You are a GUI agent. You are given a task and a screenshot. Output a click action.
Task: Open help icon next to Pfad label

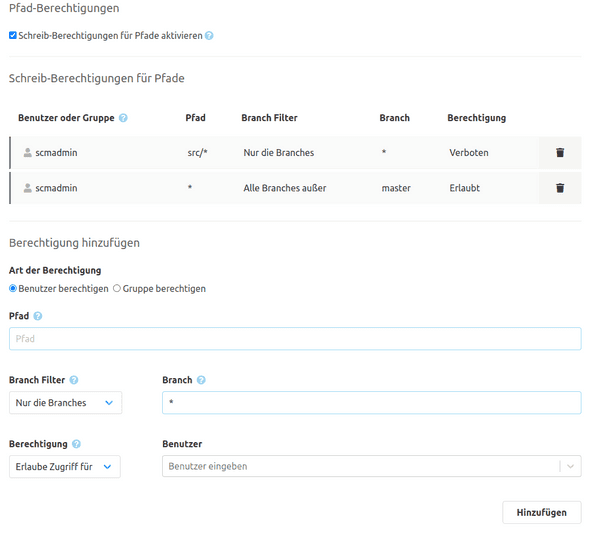(38, 316)
